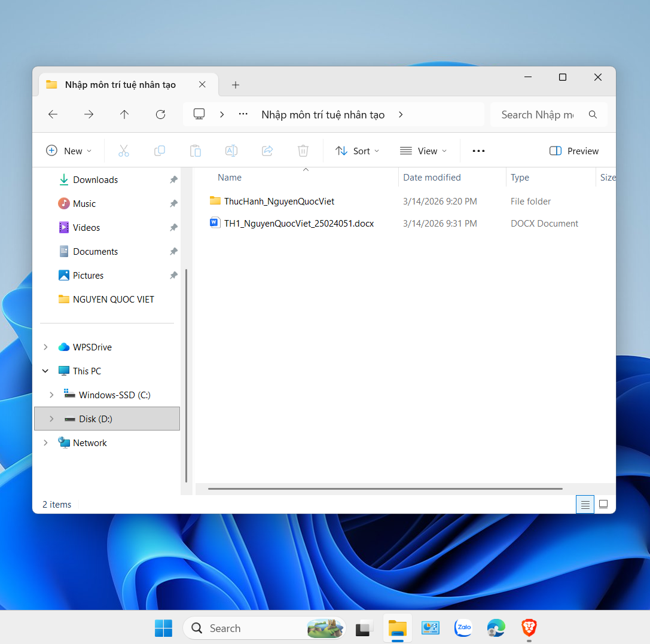The image size is (650, 644).
Task: Open Videos in the sidebar
Action: (86, 227)
